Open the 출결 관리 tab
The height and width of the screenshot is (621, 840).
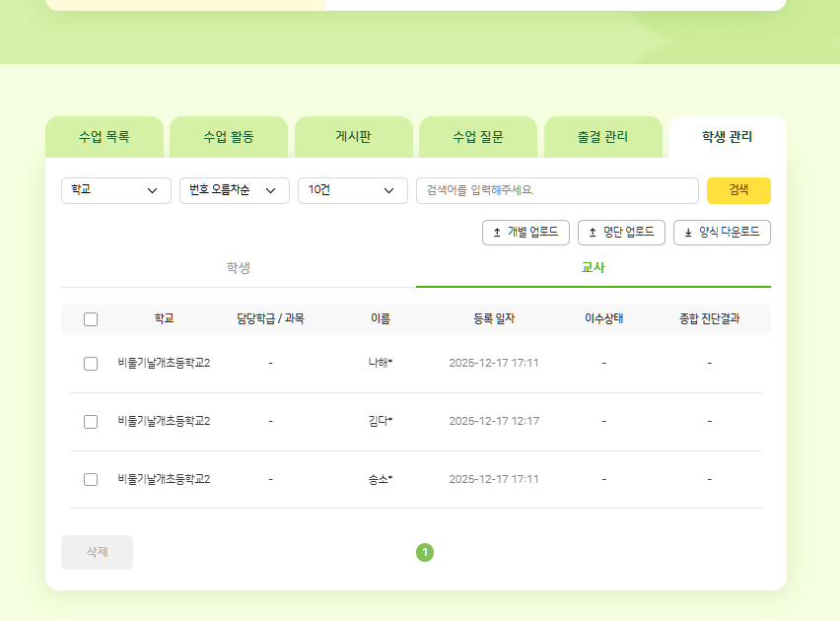click(602, 137)
